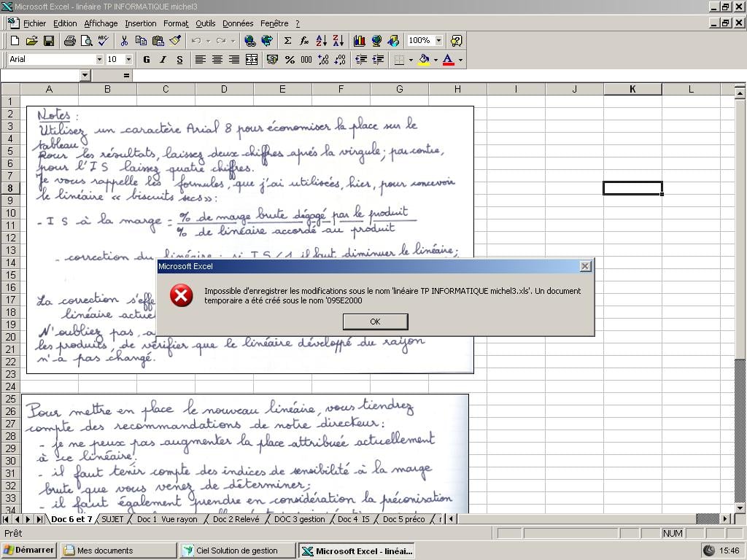
Task: Toggle left text alignment
Action: [x=200, y=60]
